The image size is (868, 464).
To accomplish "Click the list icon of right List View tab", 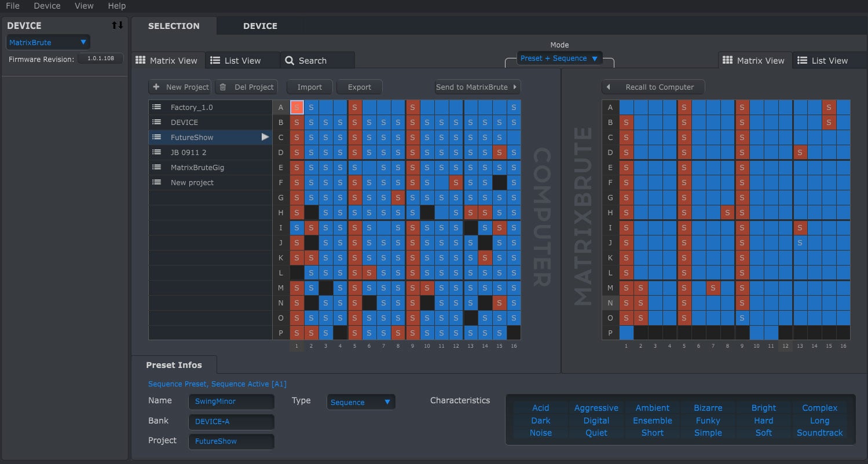I will tap(802, 60).
